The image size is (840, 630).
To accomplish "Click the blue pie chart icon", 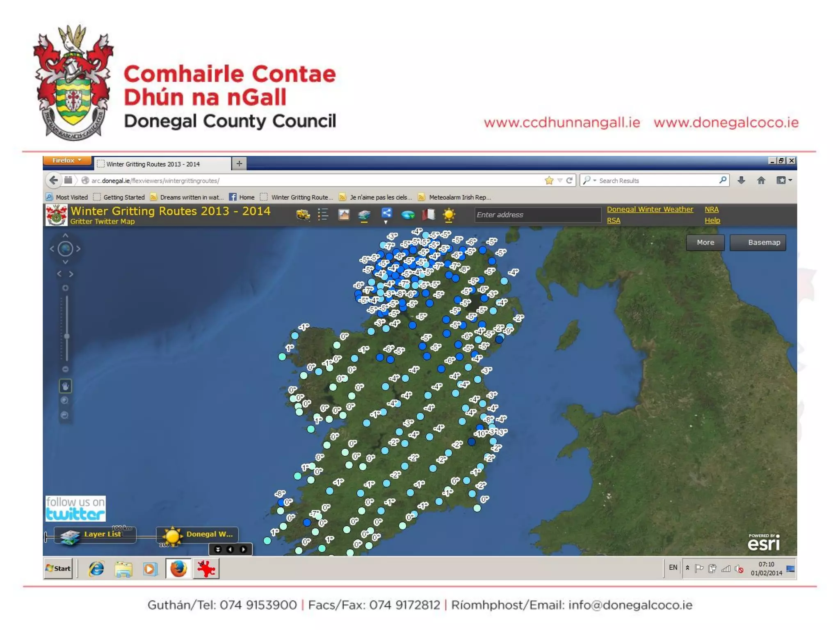I will (408, 215).
